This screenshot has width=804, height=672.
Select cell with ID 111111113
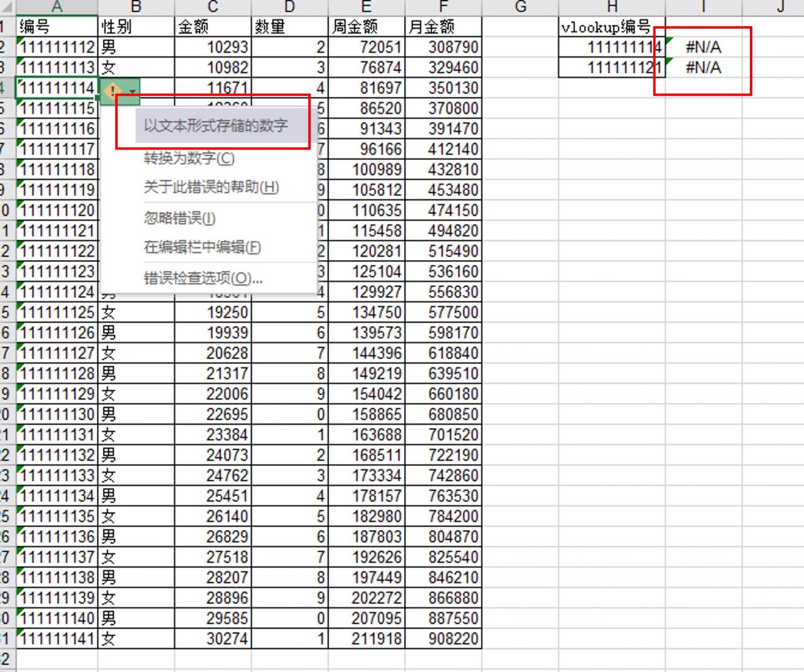coord(57,68)
